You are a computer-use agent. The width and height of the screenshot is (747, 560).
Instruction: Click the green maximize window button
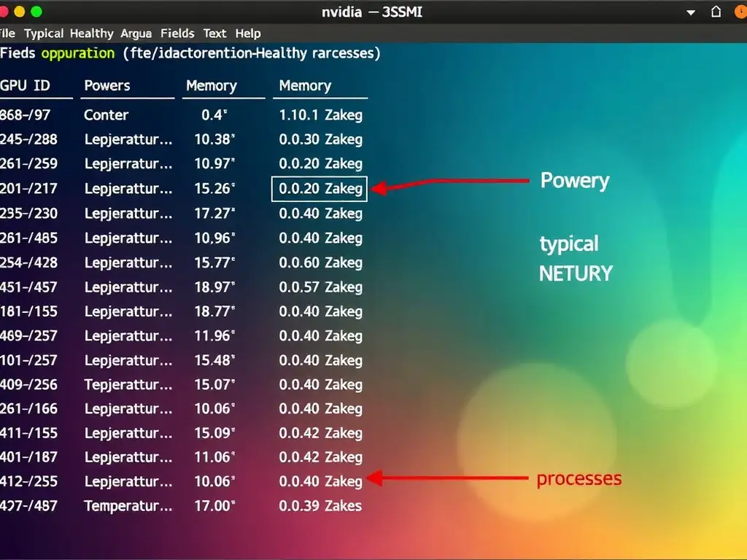click(x=36, y=12)
